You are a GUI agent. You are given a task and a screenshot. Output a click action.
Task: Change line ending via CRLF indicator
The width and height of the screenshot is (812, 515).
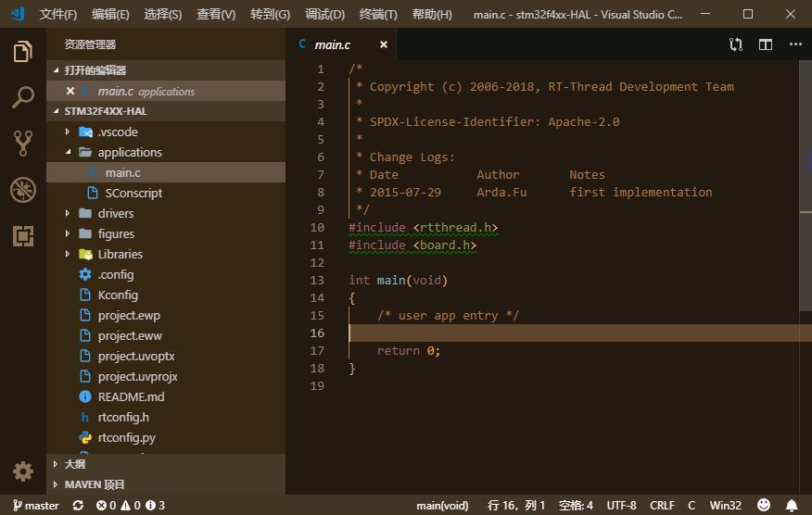tap(662, 505)
